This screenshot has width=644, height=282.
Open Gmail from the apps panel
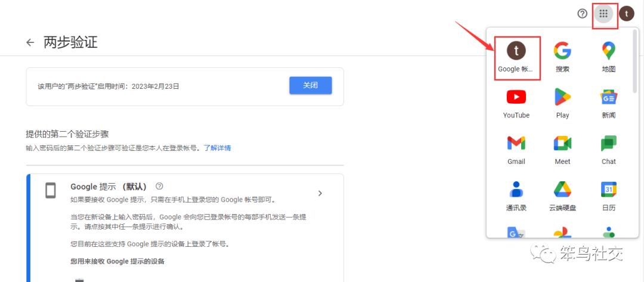[x=516, y=150]
